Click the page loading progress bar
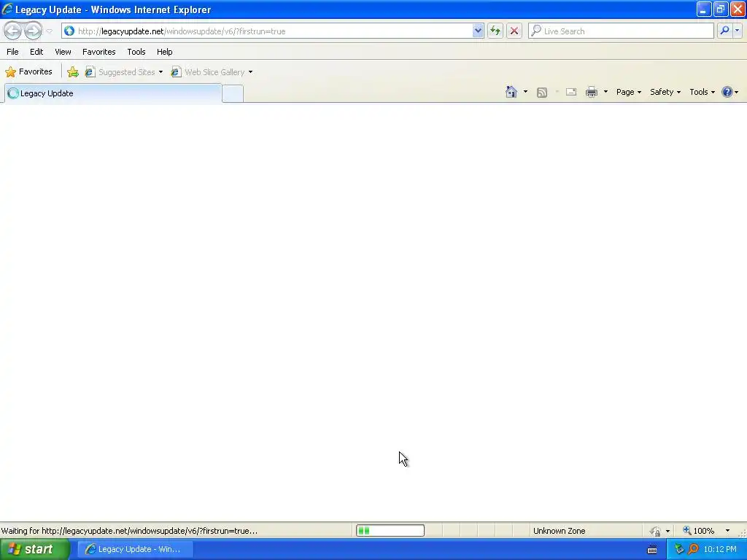 click(x=390, y=531)
